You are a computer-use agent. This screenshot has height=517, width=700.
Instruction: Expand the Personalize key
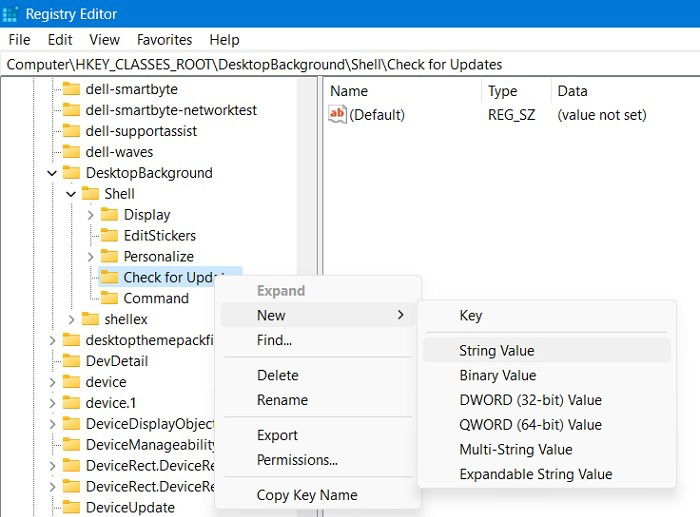point(90,257)
